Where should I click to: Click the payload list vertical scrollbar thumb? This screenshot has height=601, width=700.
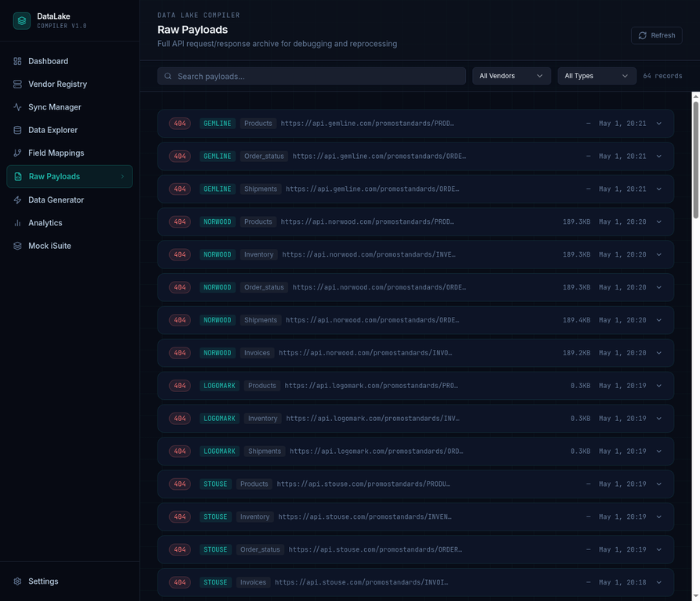(x=695, y=160)
